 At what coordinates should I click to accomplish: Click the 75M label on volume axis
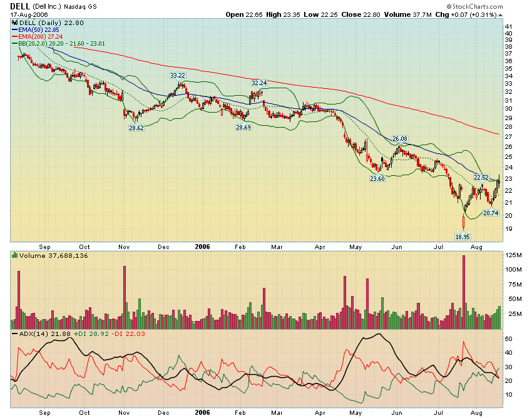click(x=515, y=284)
